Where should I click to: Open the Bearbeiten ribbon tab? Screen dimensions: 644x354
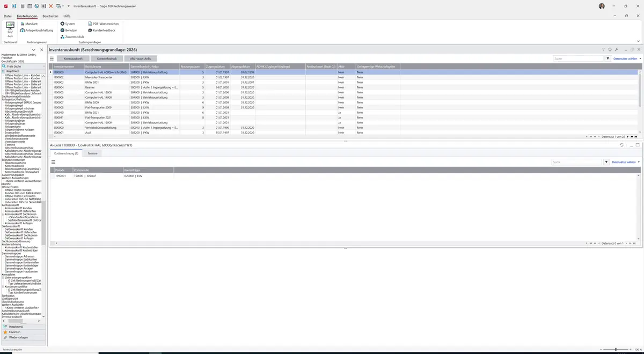[x=50, y=16]
